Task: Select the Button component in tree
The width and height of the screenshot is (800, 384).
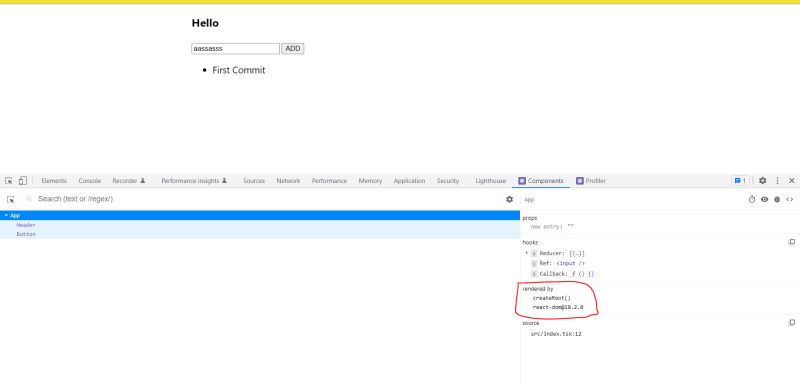Action: [26, 234]
